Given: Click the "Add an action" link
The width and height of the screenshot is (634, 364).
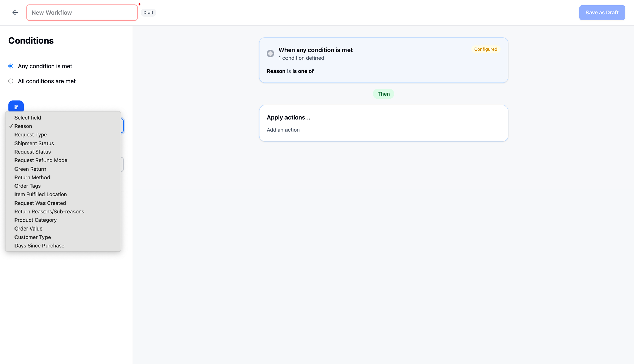Looking at the screenshot, I should 283,130.
